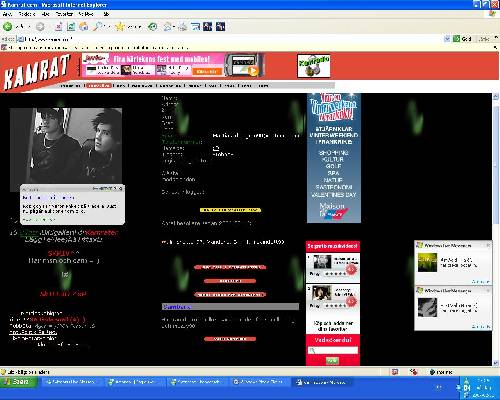Open the Mail toolbar icon
Screen dimensions: 500x400
tap(168, 27)
